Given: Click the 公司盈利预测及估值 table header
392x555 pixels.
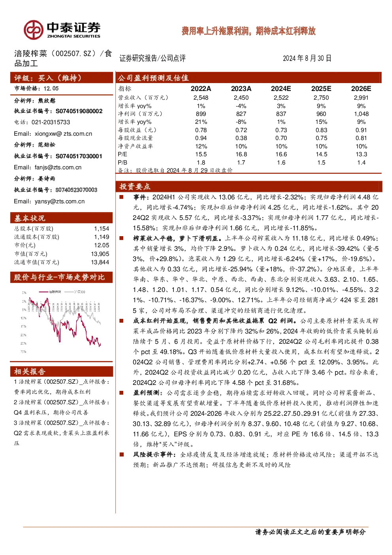Looking at the screenshot, I should point(249,78).
